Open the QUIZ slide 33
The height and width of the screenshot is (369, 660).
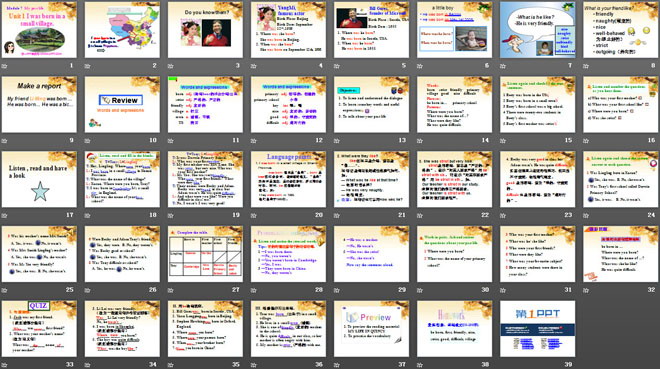(39, 329)
